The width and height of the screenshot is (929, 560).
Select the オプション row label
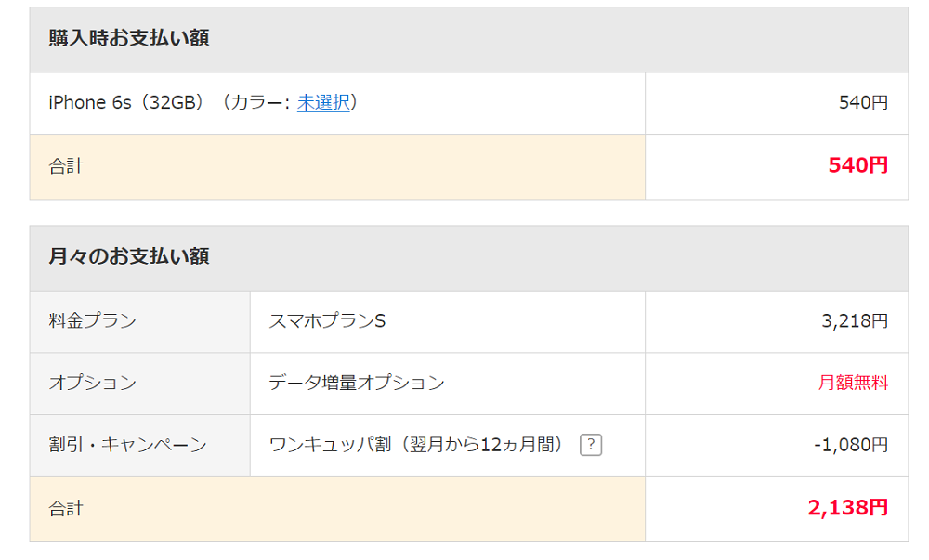pos(92,383)
